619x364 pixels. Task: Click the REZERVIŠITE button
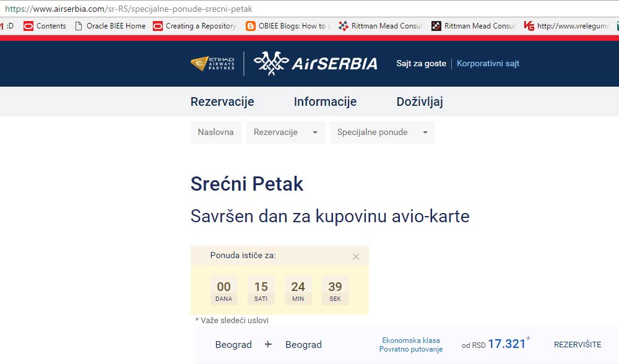578,345
